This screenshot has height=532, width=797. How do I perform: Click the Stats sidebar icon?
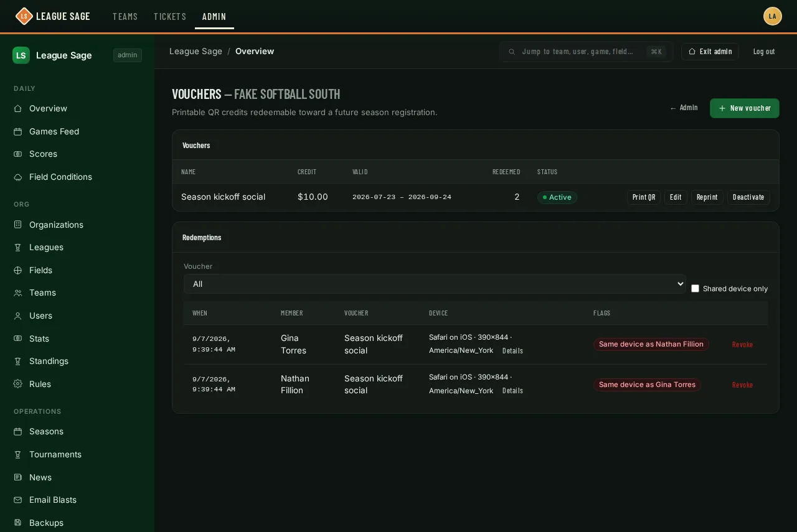click(18, 338)
